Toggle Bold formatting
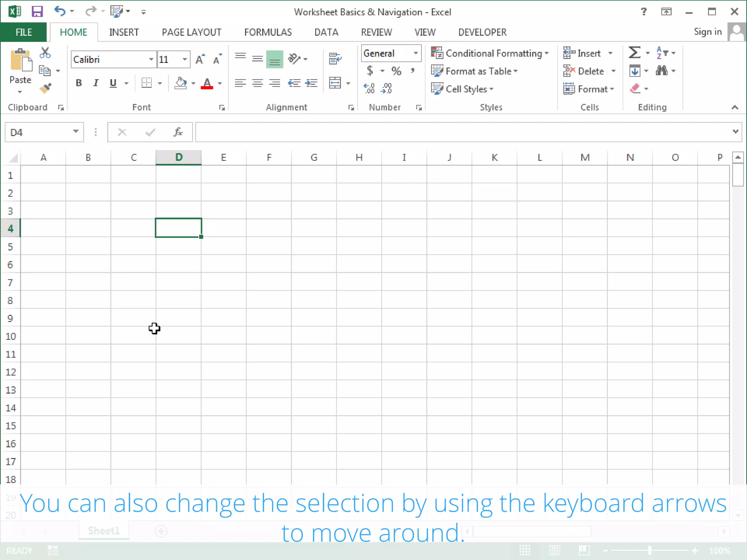 click(x=78, y=83)
